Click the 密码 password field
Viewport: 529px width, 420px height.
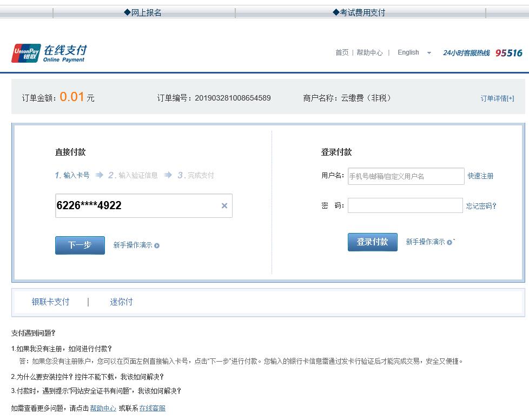click(405, 205)
